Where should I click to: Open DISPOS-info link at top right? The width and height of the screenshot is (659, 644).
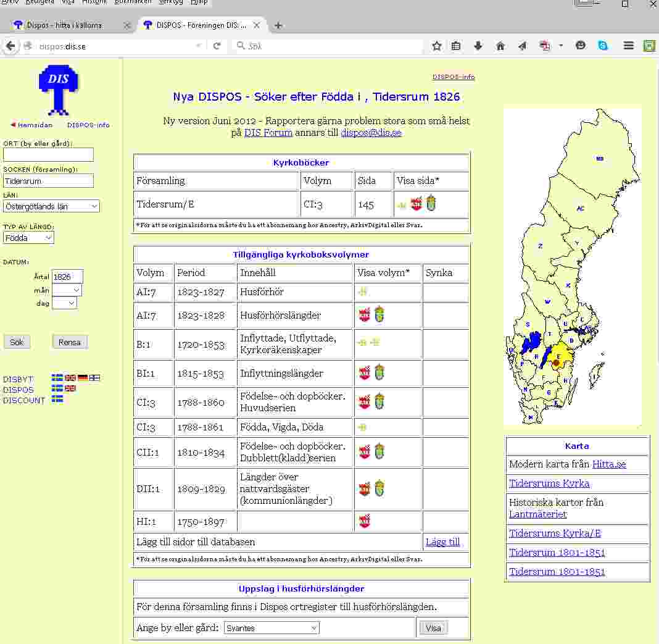(x=454, y=77)
